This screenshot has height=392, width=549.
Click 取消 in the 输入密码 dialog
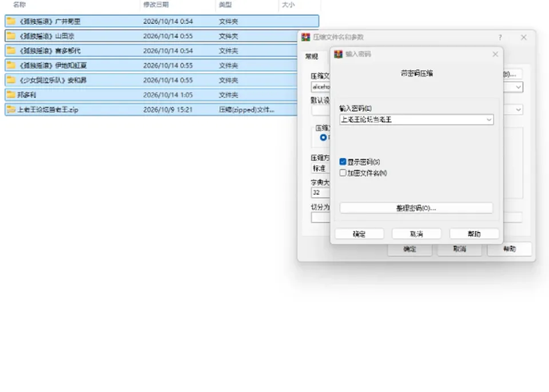[x=416, y=234]
